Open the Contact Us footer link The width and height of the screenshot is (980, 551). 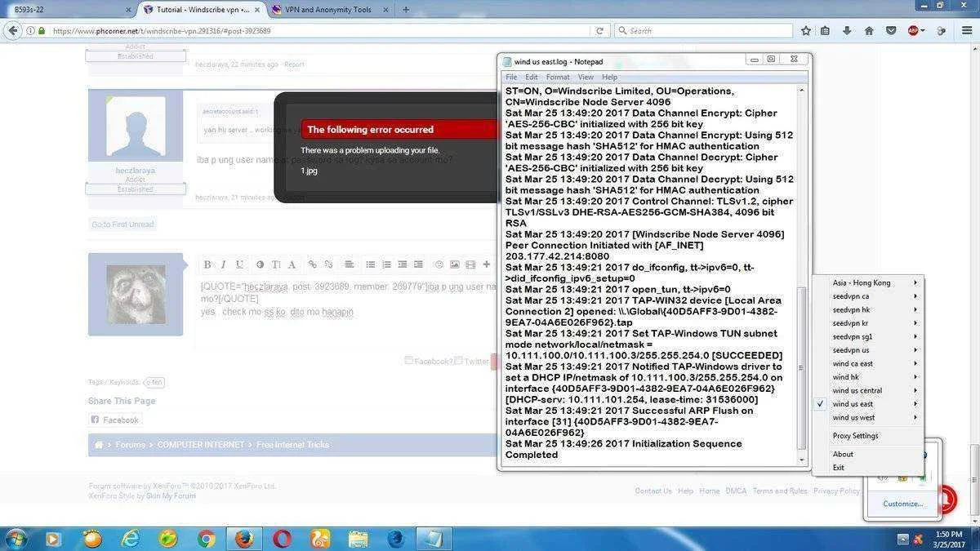[x=653, y=491]
